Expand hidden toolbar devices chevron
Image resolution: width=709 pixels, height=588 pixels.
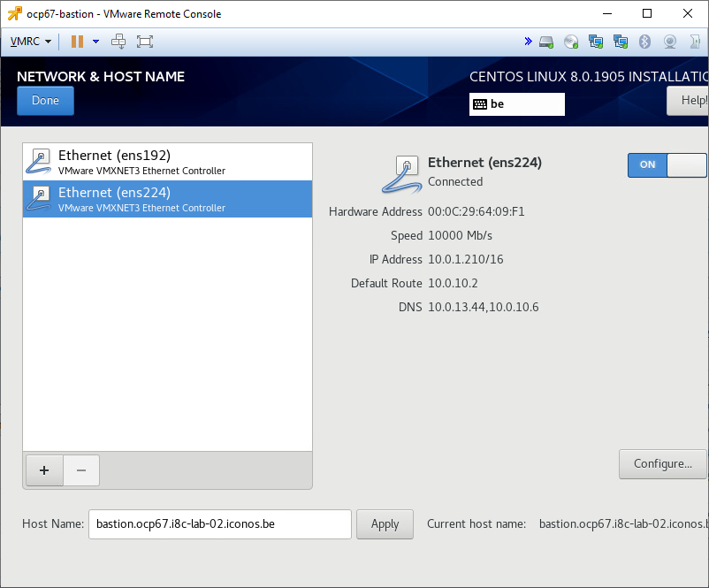pyautogui.click(x=528, y=42)
